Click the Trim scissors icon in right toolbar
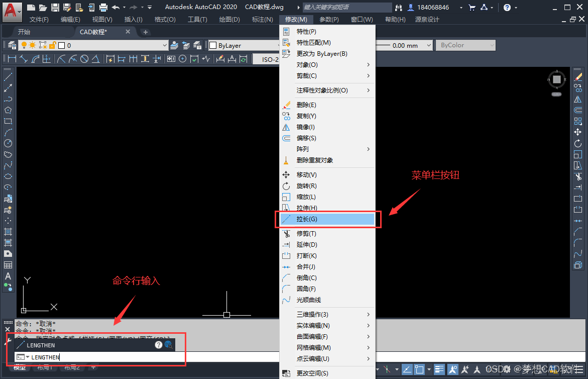Screen dimensions: 588x379 [578, 176]
